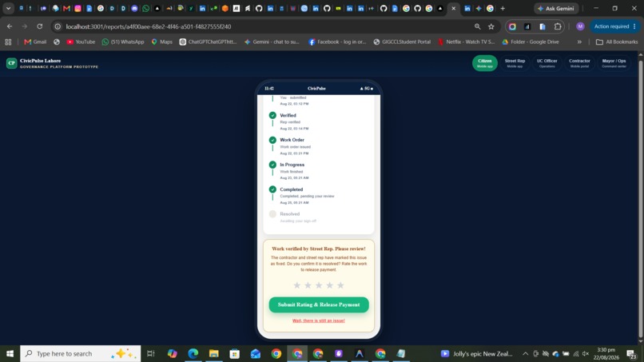The image size is (644, 362).
Task: Rate the work two stars
Action: (308, 285)
